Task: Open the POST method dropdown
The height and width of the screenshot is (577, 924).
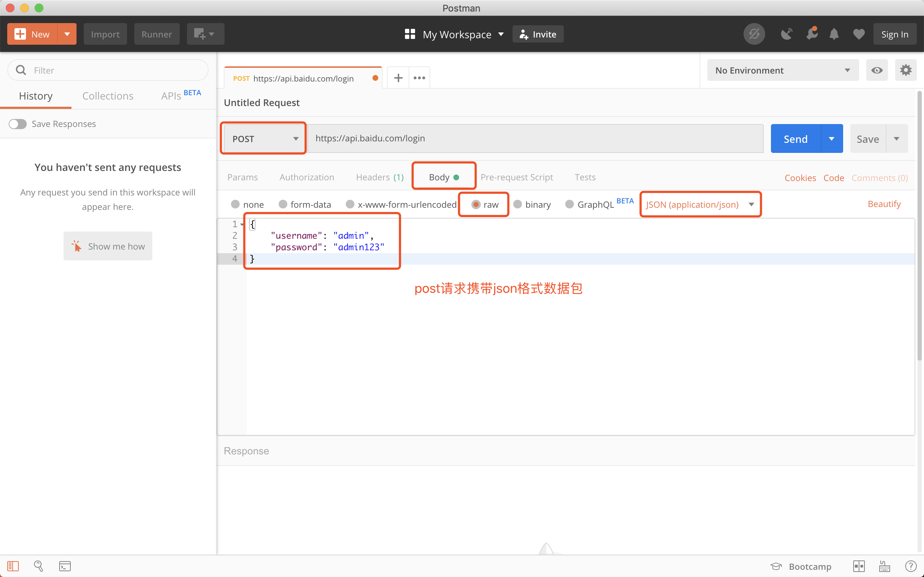Action: pyautogui.click(x=263, y=138)
